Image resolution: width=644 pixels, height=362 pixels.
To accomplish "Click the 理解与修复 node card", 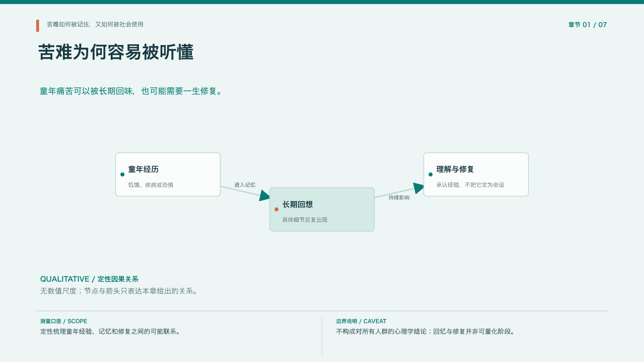I will (476, 175).
